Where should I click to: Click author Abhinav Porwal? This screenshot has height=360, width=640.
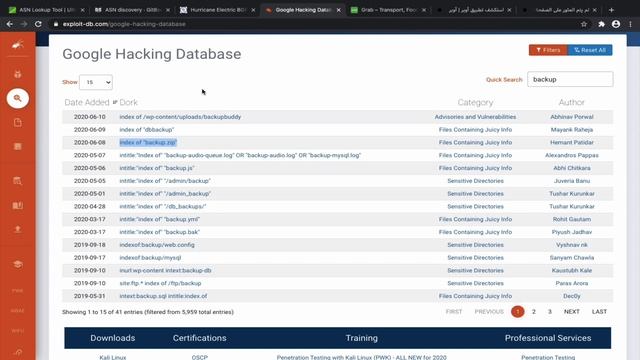[x=571, y=117]
